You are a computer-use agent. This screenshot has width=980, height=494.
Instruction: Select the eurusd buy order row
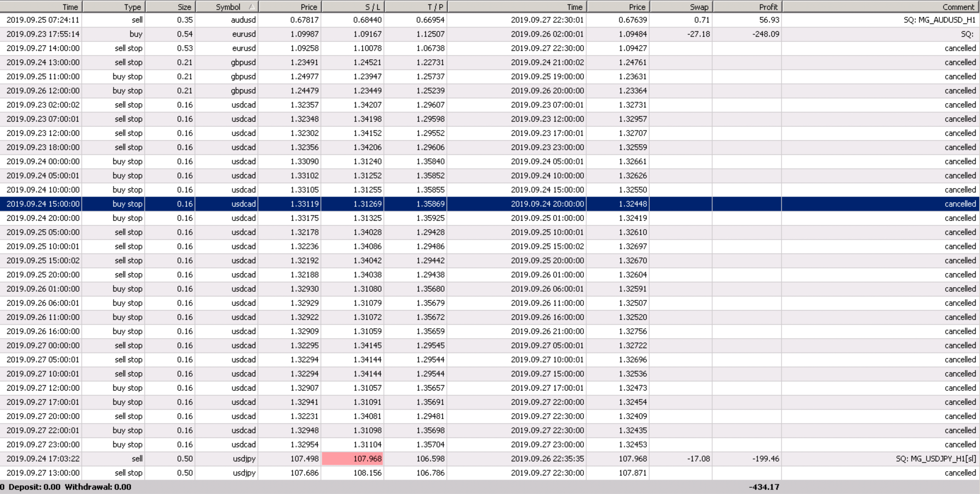[x=243, y=34]
